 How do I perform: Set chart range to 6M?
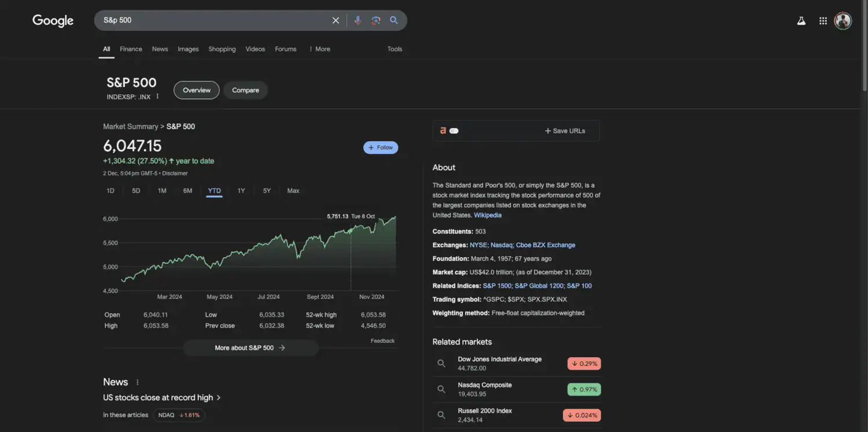coord(187,191)
